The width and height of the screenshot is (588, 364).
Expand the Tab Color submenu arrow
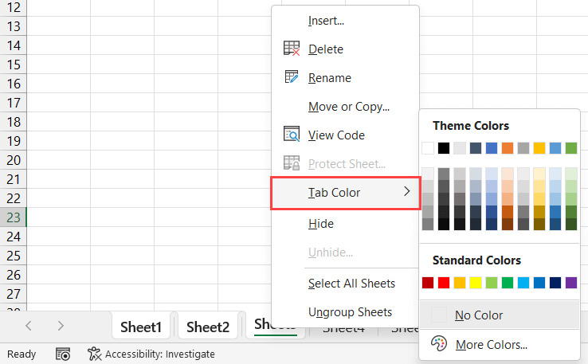tap(407, 193)
